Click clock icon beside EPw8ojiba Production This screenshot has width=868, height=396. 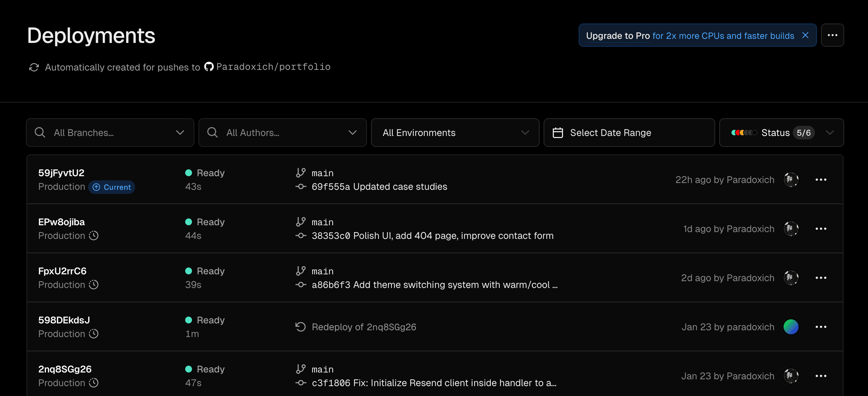(94, 235)
